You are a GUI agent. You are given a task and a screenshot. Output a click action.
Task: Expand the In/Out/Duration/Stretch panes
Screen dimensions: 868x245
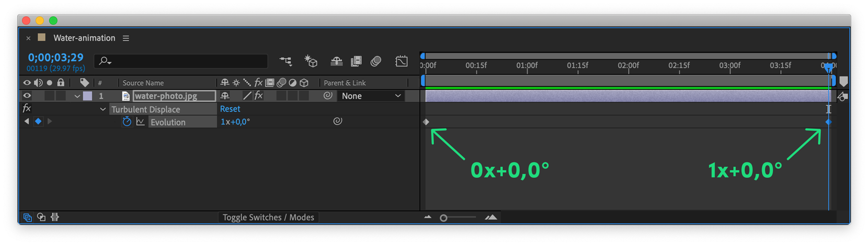click(x=55, y=217)
